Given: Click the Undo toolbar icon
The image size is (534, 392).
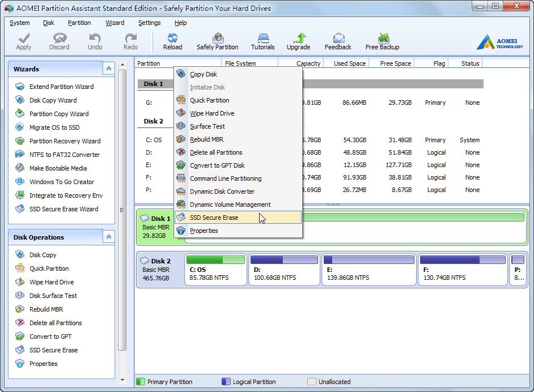Looking at the screenshot, I should 95,41.
